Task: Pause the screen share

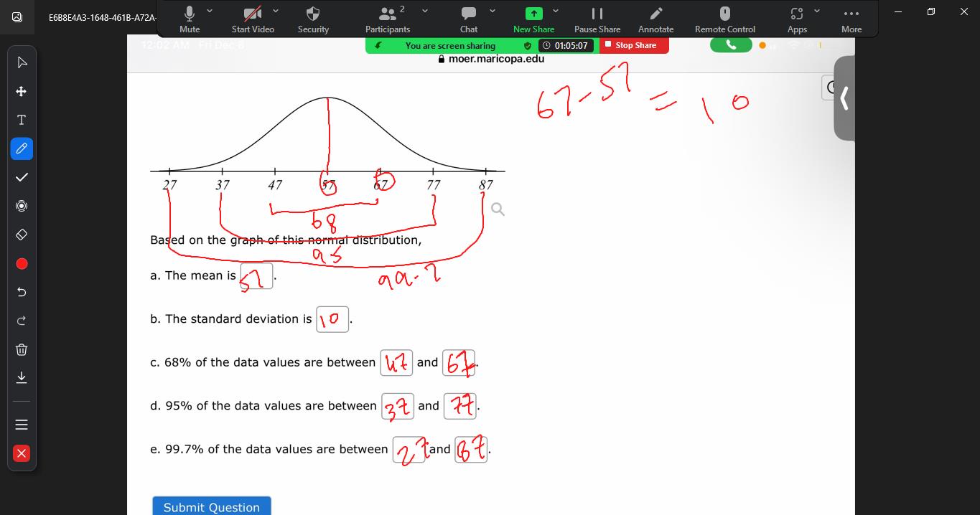Action: [597, 19]
